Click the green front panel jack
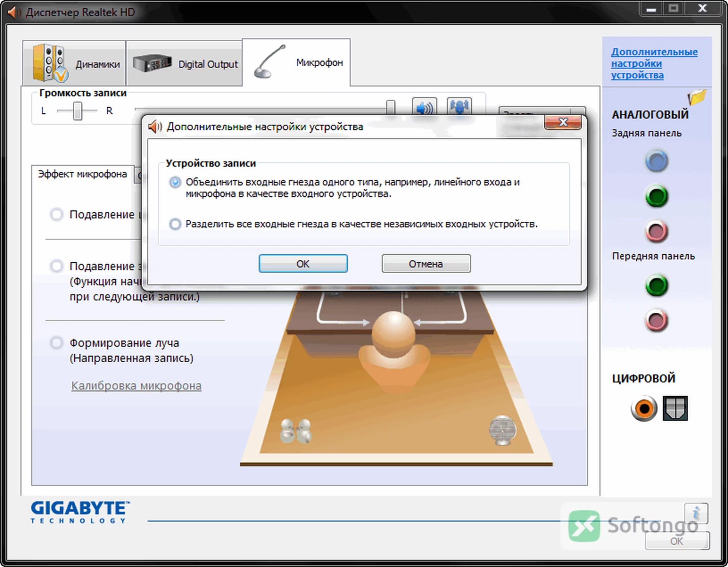This screenshot has width=728, height=567. click(x=657, y=285)
